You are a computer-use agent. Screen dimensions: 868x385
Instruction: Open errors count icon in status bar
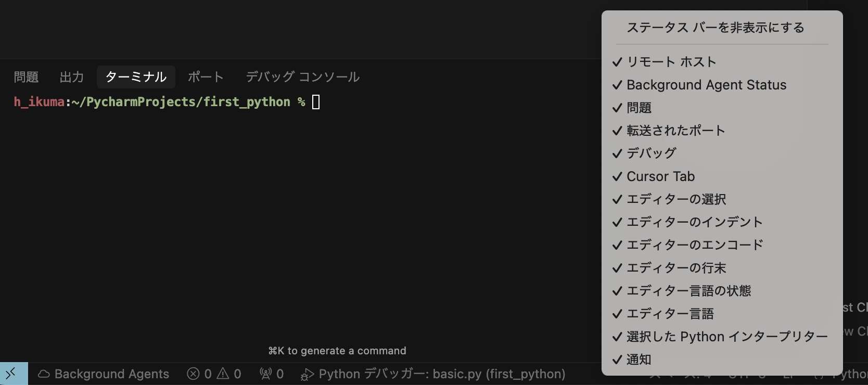click(x=193, y=374)
